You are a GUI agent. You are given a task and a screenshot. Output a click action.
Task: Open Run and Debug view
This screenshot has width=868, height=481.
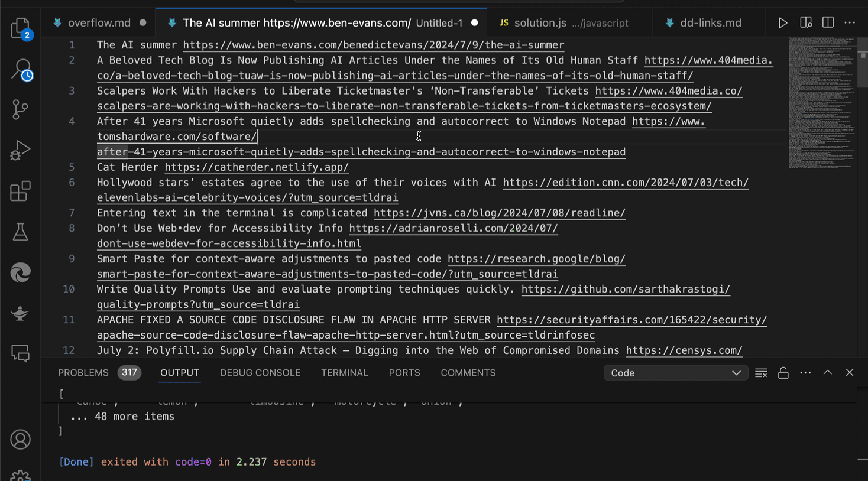tap(20, 150)
